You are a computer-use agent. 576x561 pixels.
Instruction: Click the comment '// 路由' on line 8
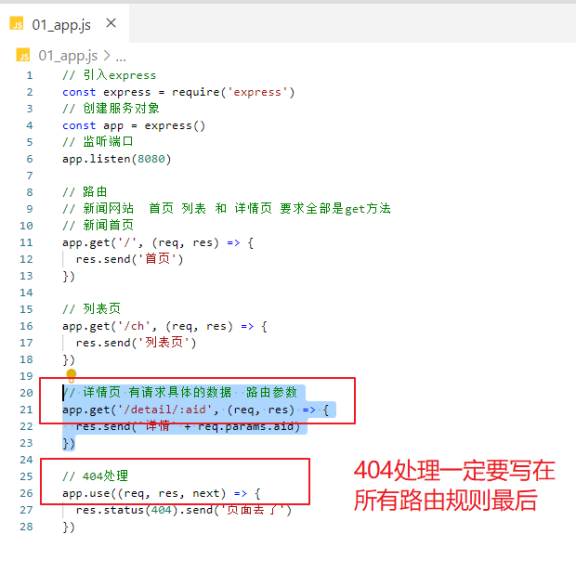84,192
